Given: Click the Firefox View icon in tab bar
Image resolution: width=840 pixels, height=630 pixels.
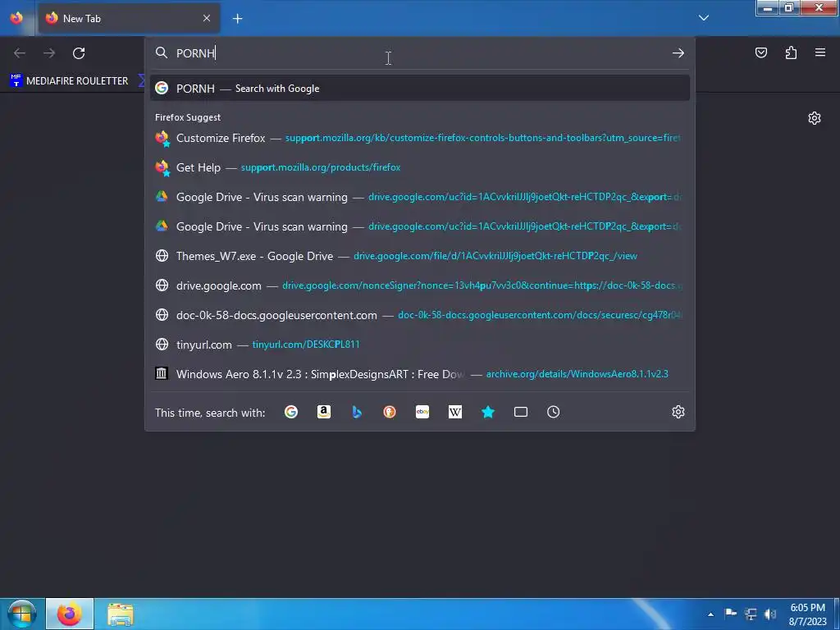Looking at the screenshot, I should [16, 18].
